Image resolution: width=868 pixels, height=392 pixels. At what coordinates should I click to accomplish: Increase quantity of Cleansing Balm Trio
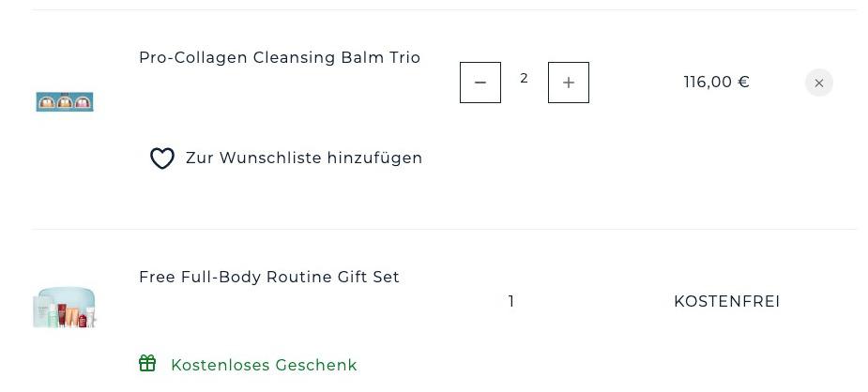coord(569,83)
